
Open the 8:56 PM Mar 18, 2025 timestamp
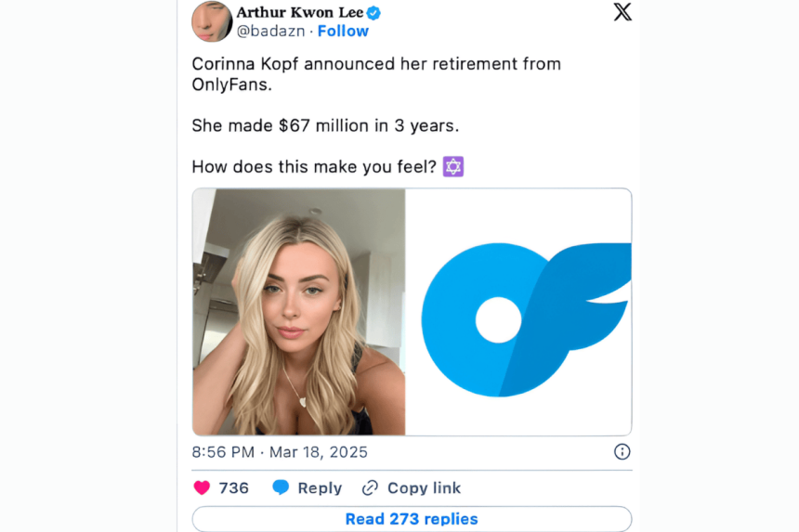[x=280, y=453]
